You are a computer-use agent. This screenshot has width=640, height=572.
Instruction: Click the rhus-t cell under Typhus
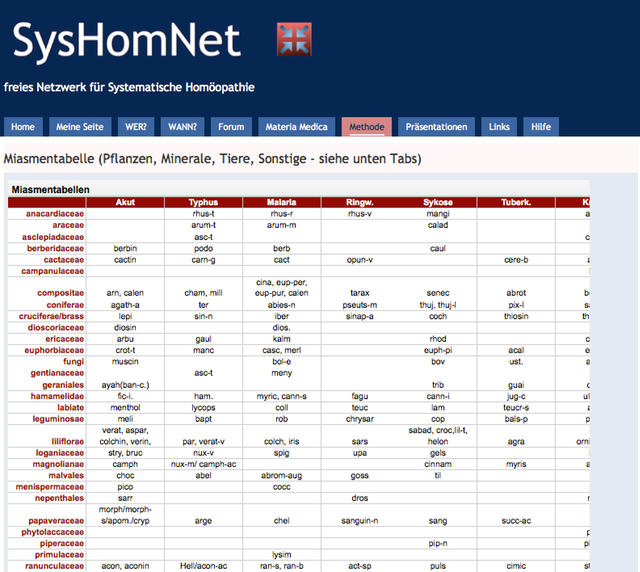203,214
